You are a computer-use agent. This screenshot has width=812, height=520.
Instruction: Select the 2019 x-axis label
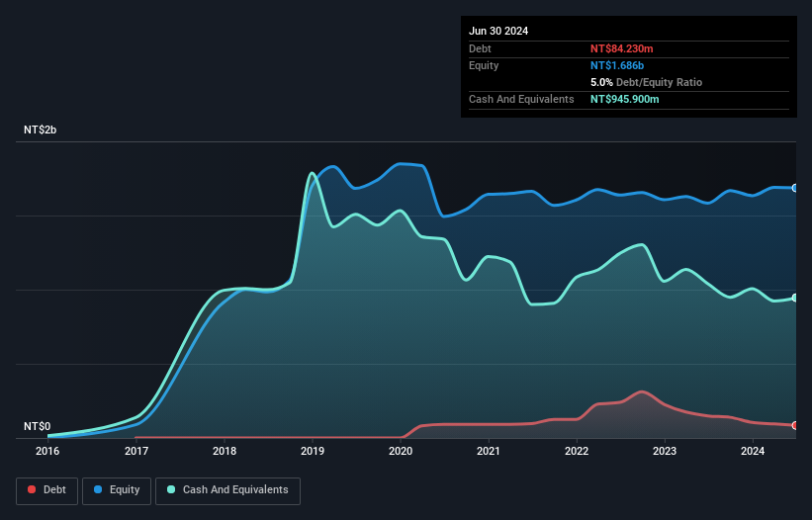pos(313,451)
